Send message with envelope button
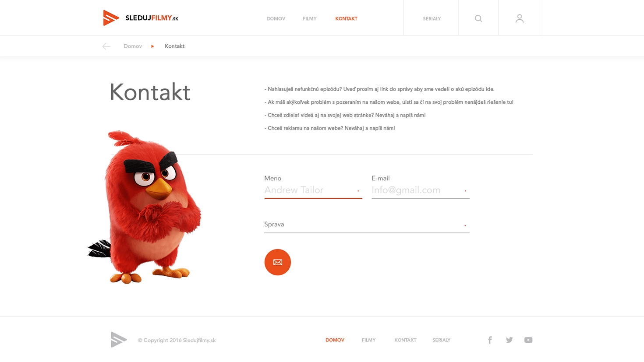The height and width of the screenshot is (362, 644). 278,262
